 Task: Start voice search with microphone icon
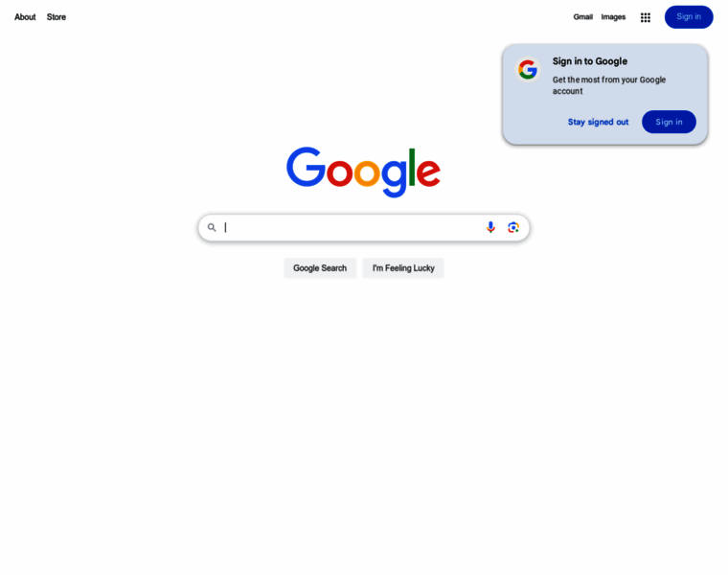[490, 227]
